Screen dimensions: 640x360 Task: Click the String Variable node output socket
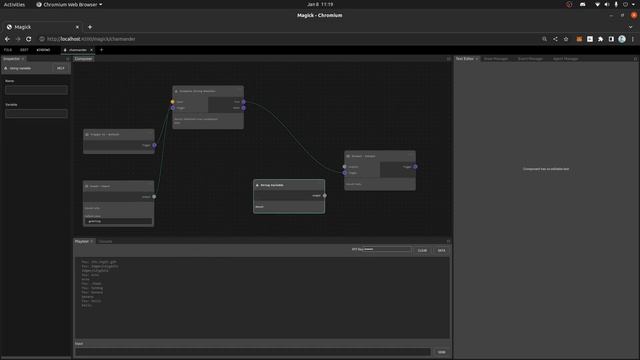(324, 196)
